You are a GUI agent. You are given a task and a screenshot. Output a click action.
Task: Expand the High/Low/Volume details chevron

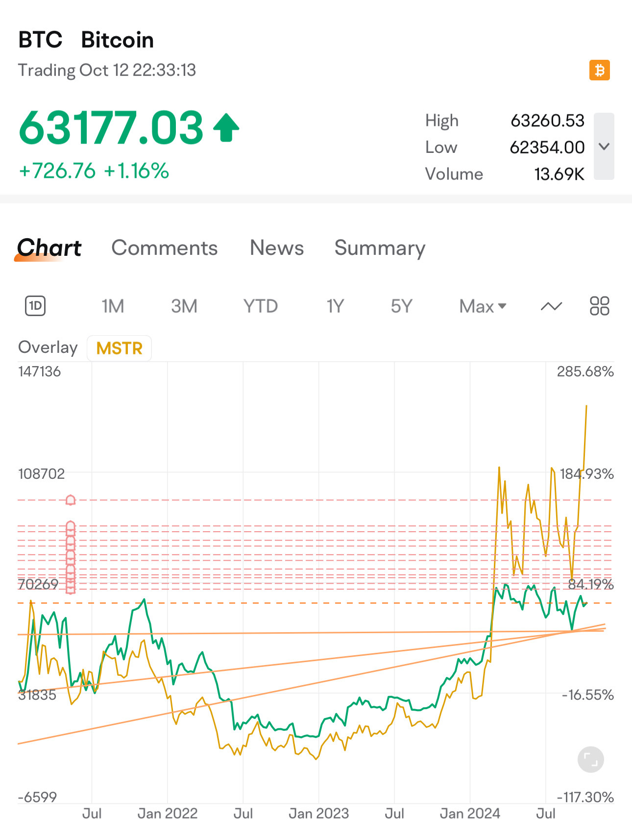[604, 147]
